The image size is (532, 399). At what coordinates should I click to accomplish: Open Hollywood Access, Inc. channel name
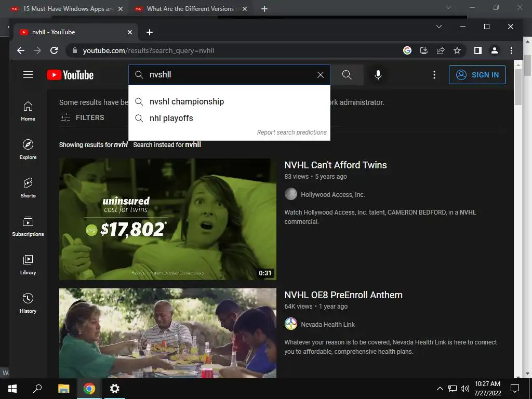[x=333, y=195]
